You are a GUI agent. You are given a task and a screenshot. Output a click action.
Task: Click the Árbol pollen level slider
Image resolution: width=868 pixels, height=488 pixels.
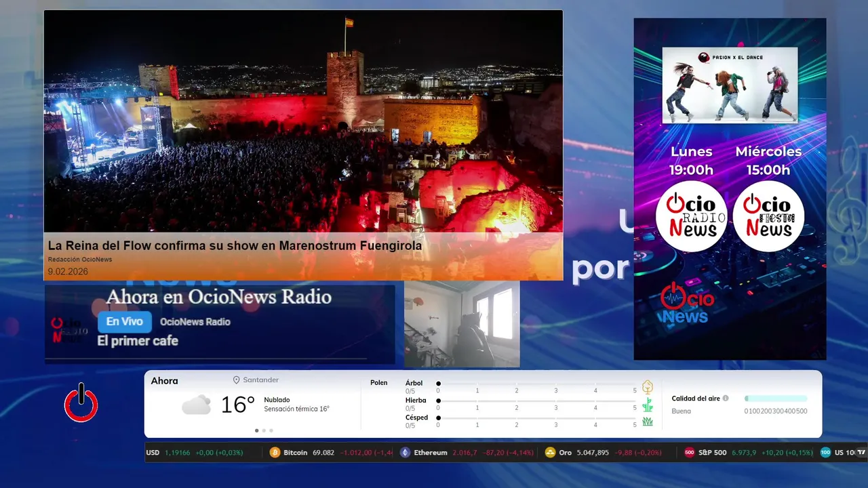point(536,384)
